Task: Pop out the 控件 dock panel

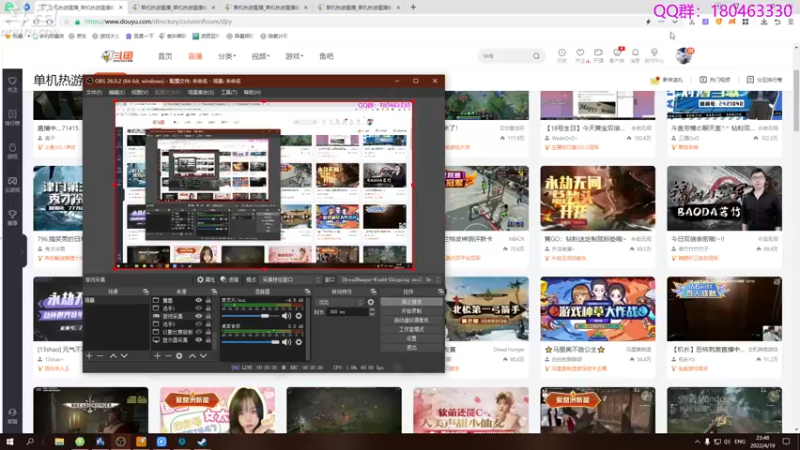Action: coord(440,291)
